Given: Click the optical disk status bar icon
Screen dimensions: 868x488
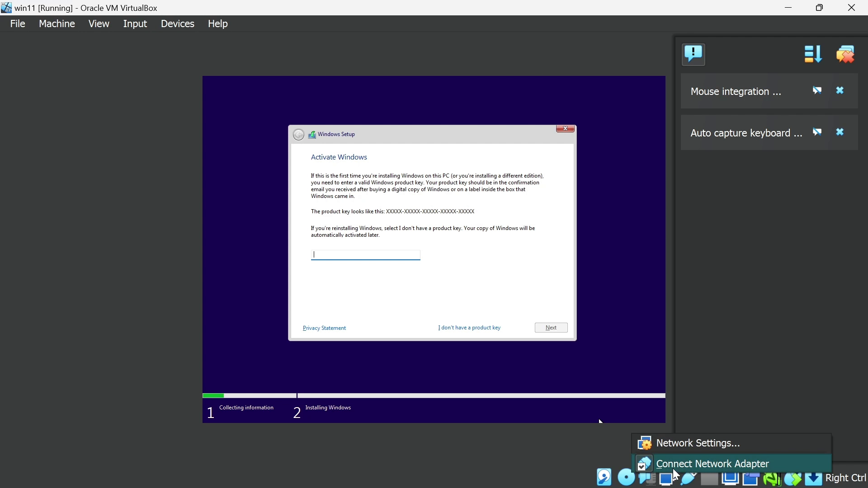Looking at the screenshot, I should tap(626, 478).
